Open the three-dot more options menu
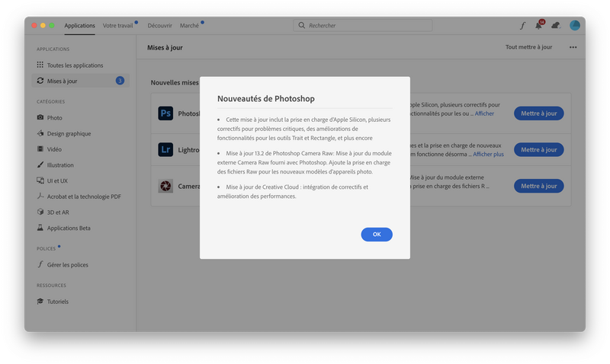 [573, 47]
